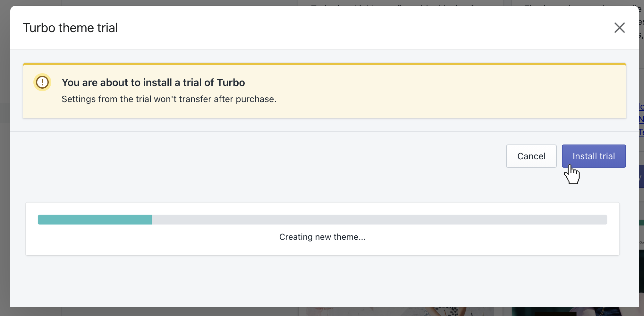Click the close X on the trial dialog
The width and height of the screenshot is (644, 316).
(x=620, y=28)
